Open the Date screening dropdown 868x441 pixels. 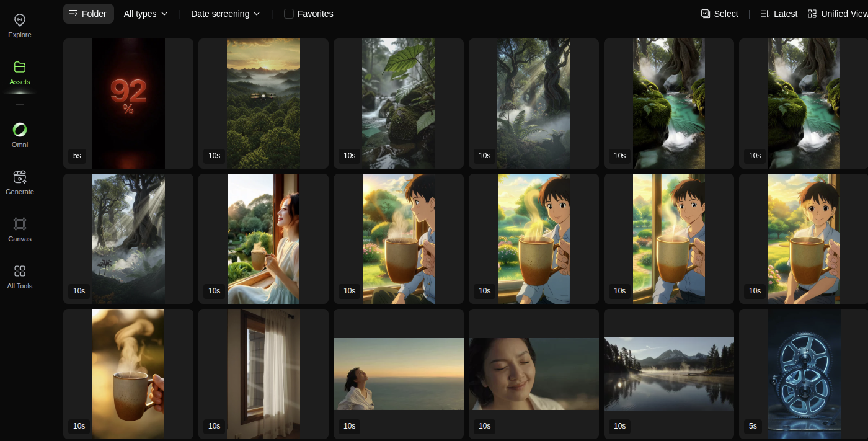[225, 14]
